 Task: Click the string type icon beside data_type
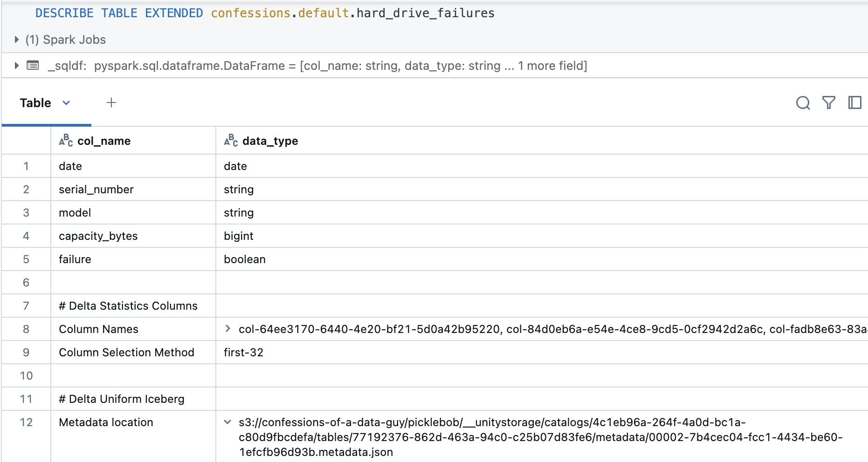(231, 141)
